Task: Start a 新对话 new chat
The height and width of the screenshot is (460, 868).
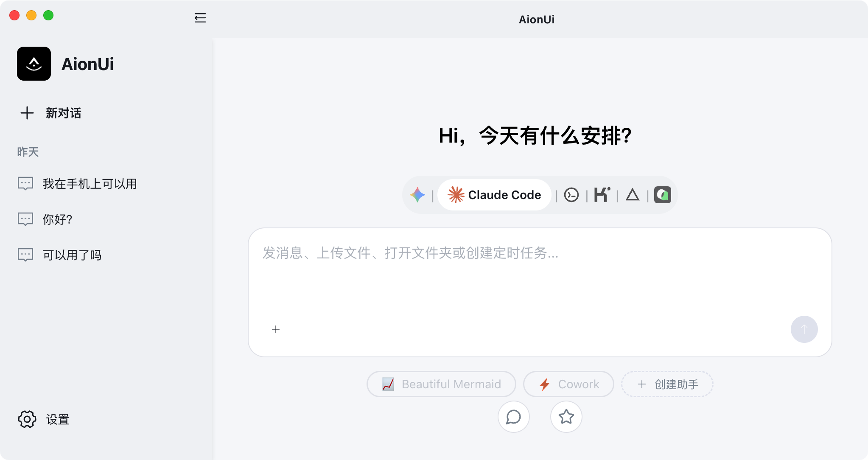Action: [x=51, y=113]
